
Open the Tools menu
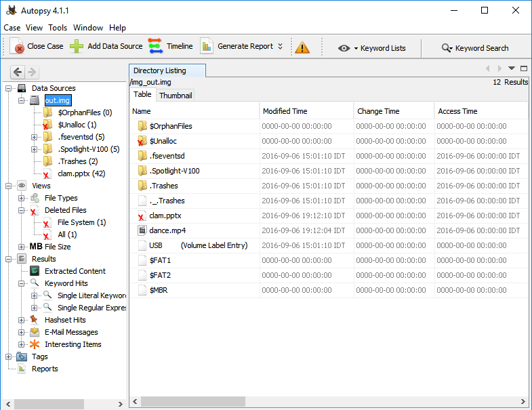(x=58, y=28)
